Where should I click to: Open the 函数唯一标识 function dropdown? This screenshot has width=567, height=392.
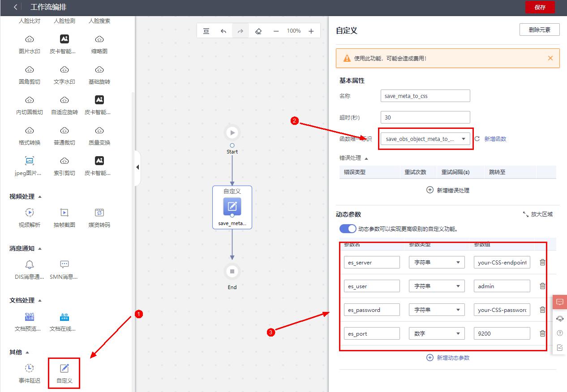pyautogui.click(x=464, y=139)
